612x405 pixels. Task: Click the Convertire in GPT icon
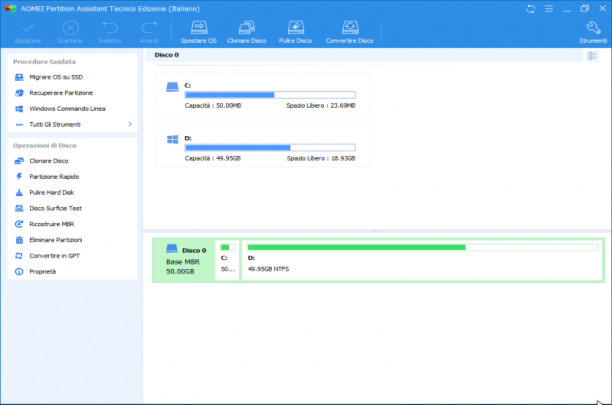pos(19,256)
